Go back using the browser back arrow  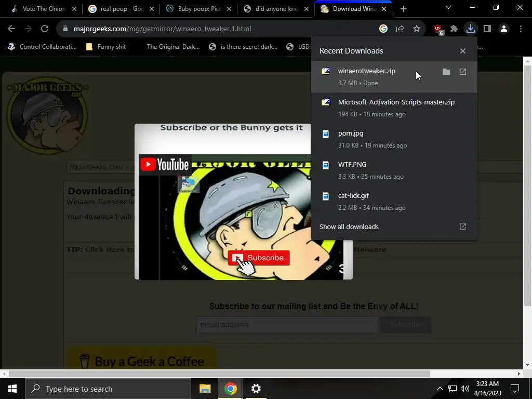[x=11, y=29]
